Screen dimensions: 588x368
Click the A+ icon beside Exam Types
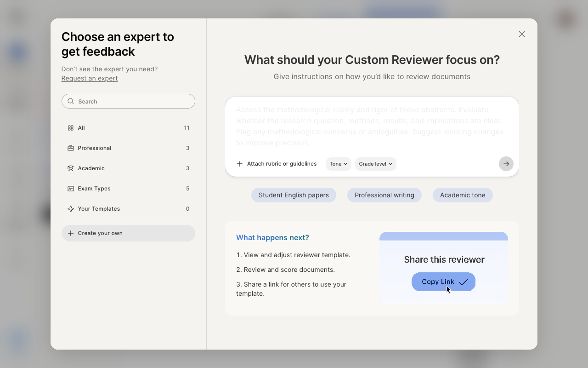71,189
